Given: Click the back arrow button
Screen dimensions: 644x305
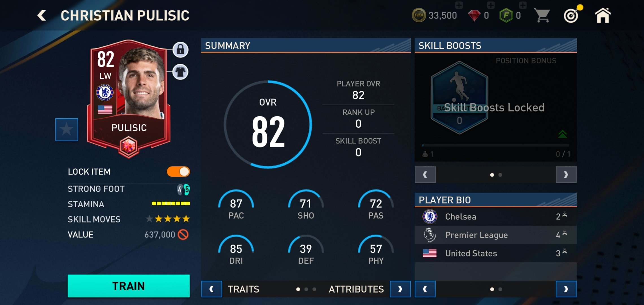Looking at the screenshot, I should (41, 16).
